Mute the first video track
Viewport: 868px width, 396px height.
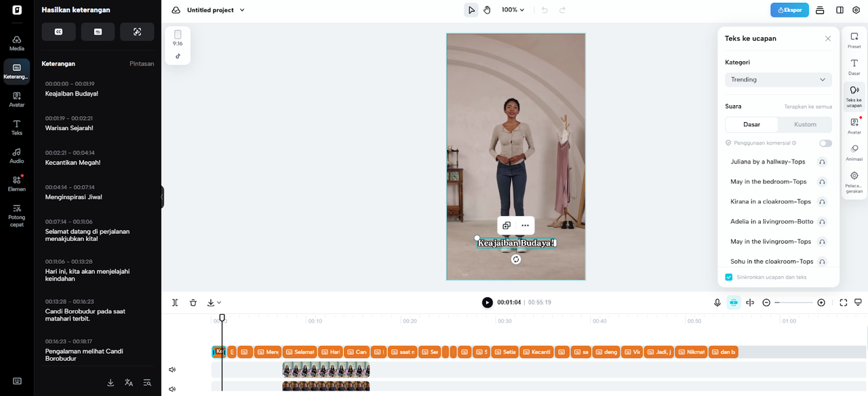point(172,370)
